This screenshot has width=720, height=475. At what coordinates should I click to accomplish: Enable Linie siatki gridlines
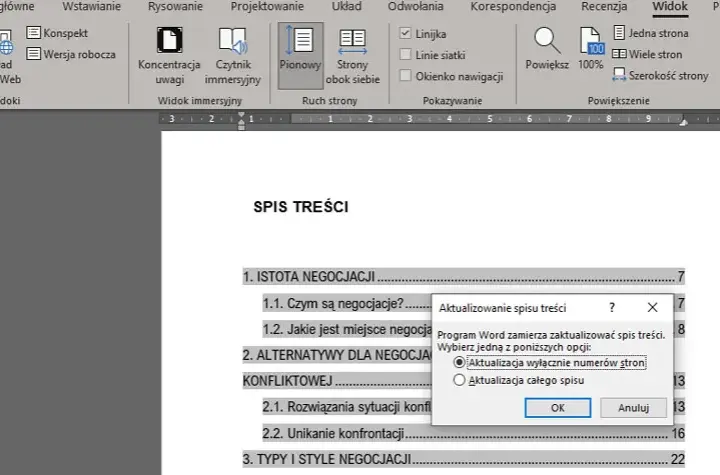(405, 55)
